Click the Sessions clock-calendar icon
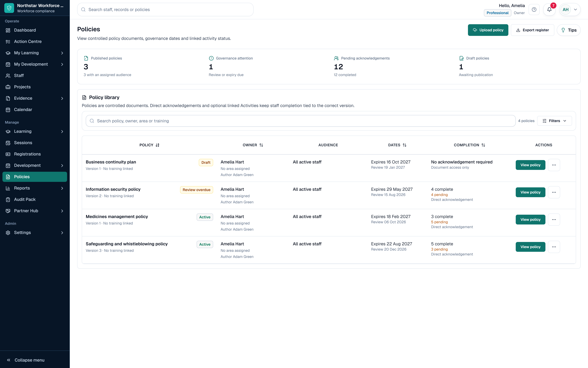The height and width of the screenshot is (368, 588). [x=8, y=143]
